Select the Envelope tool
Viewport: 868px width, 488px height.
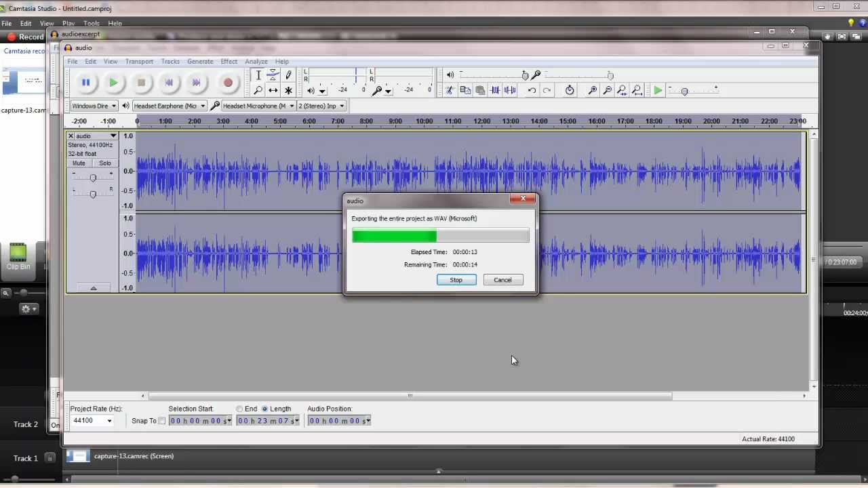[273, 75]
